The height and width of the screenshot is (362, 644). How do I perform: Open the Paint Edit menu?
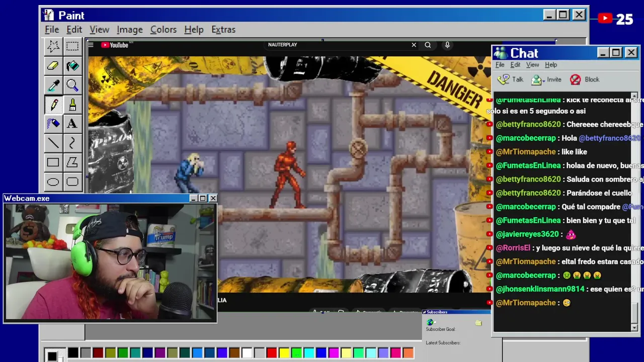(x=74, y=30)
